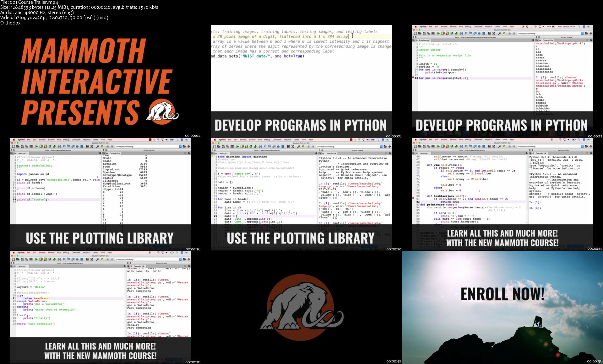Screen dimensions: 603x364
Task: Open working directory dropdown in table.csv frame
Action: 381,146
